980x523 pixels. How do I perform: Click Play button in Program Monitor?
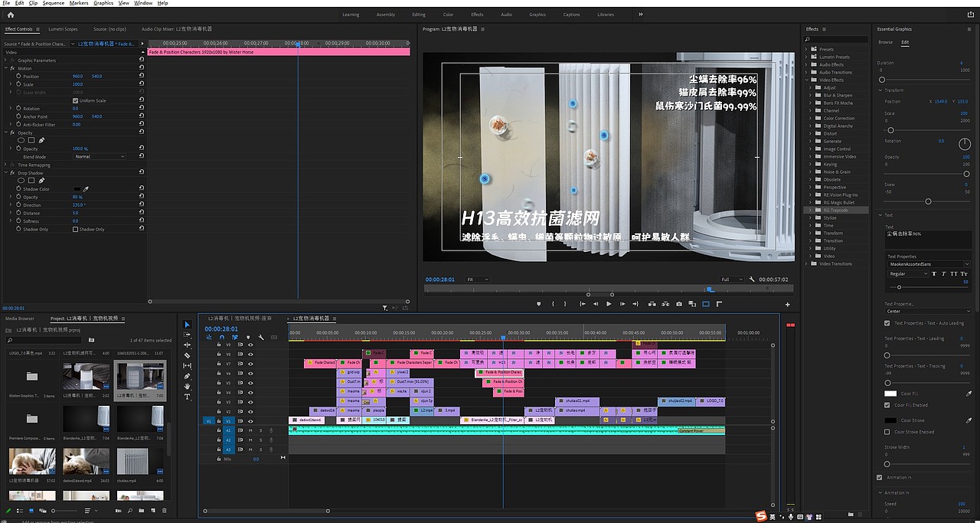point(609,304)
